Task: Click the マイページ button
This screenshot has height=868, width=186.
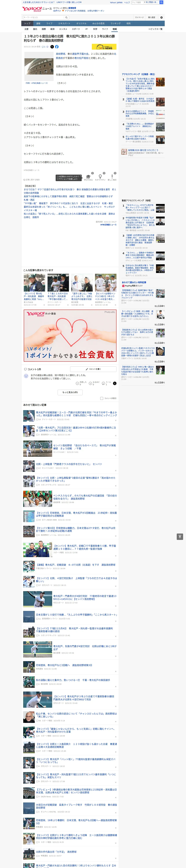Action: (139, 18)
